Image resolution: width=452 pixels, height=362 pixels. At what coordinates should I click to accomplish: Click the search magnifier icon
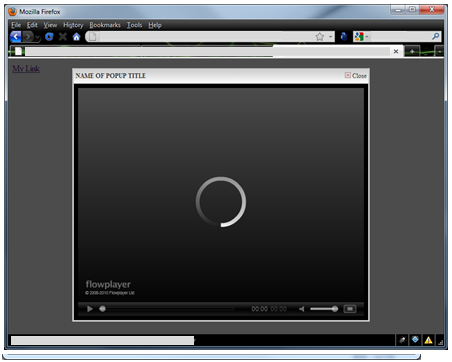click(x=435, y=36)
